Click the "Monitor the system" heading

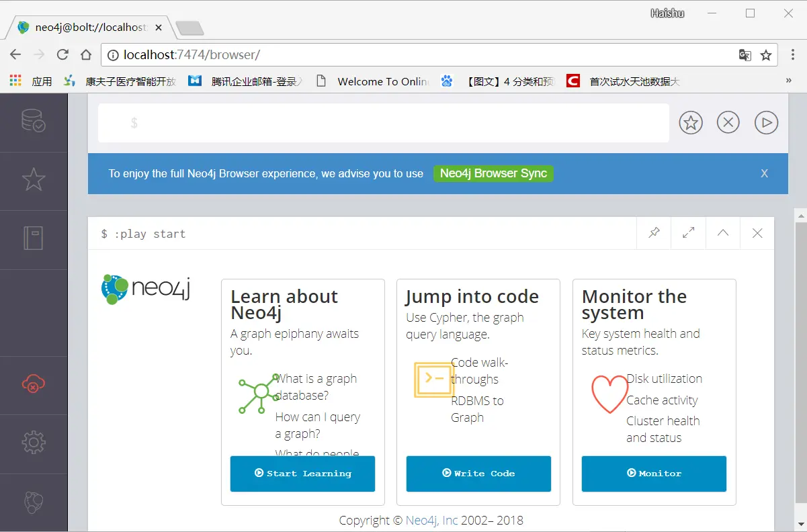(634, 304)
